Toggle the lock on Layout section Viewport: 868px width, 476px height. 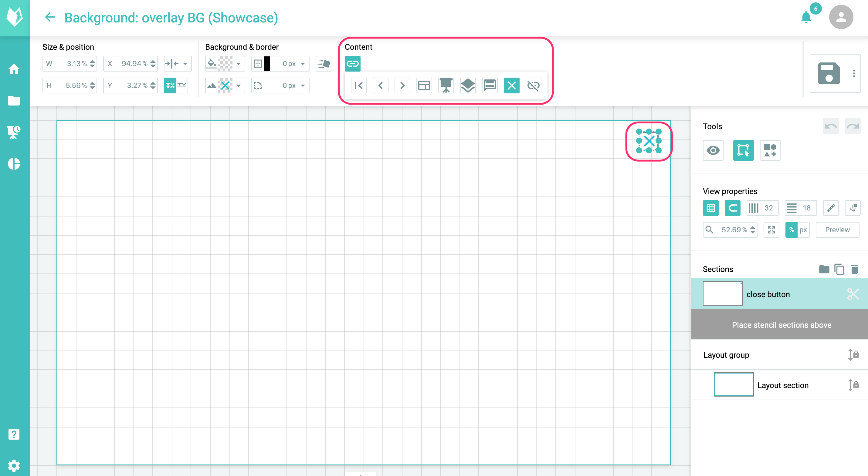click(853, 385)
